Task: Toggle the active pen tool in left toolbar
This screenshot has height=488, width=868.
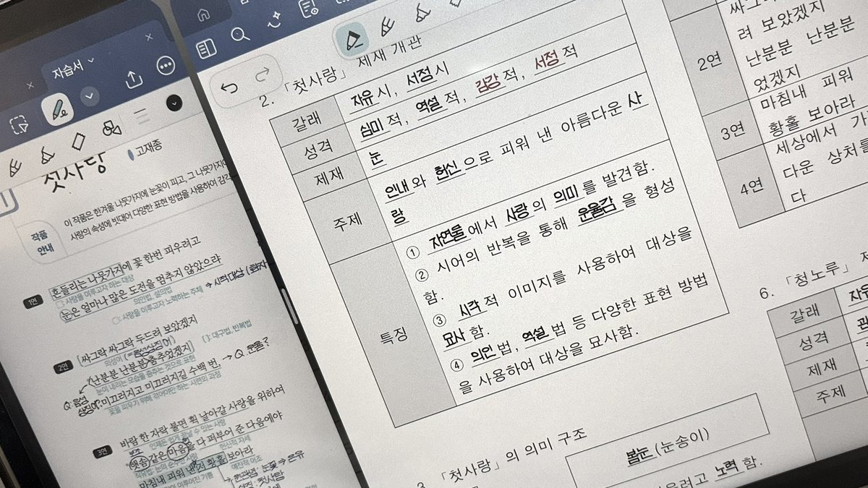Action: 58,110
